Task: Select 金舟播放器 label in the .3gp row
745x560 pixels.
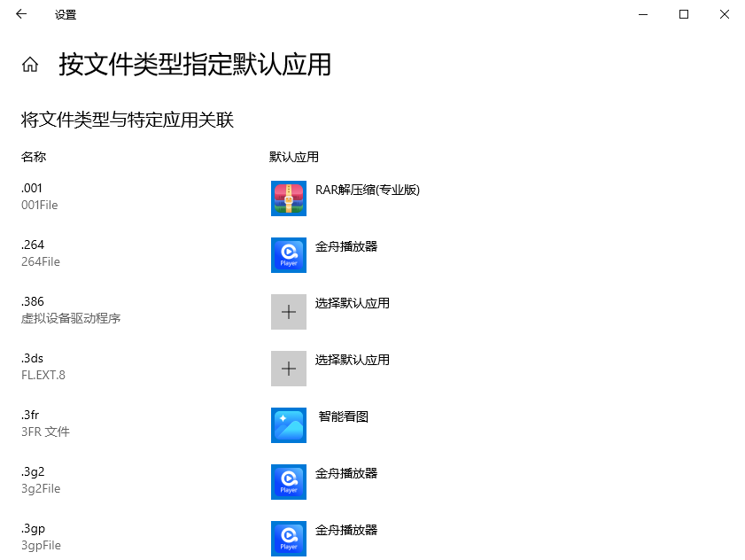Action: pyautogui.click(x=346, y=530)
